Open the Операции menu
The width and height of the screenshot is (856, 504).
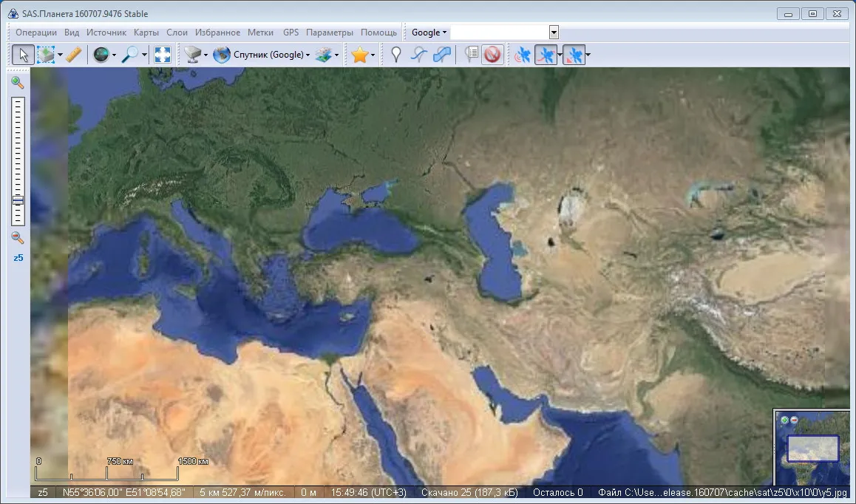[x=36, y=33]
